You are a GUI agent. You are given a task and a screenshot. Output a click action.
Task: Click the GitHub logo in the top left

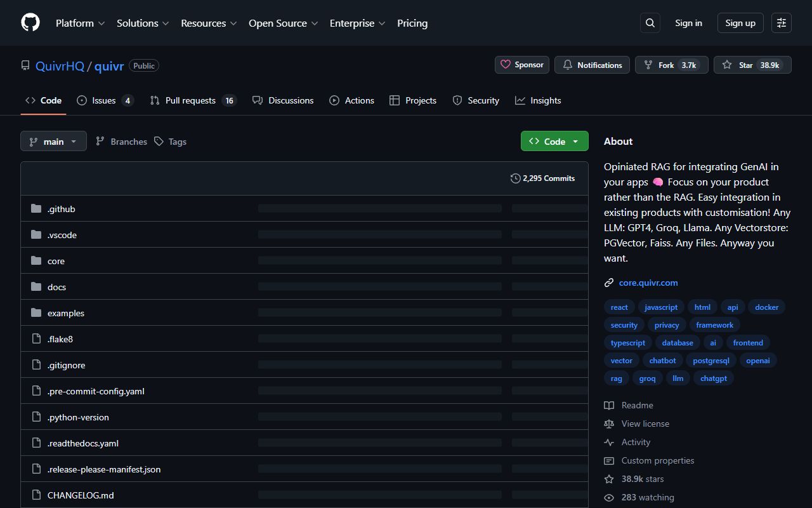click(30, 22)
